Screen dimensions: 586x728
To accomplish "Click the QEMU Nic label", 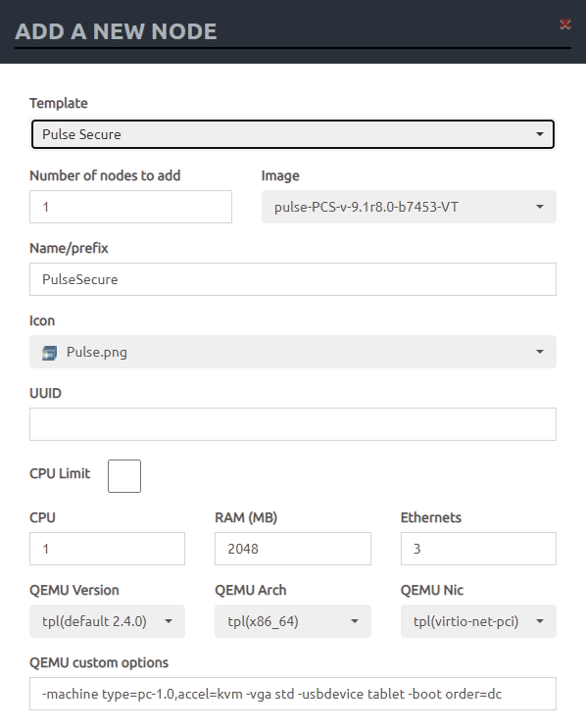I will point(432,590).
